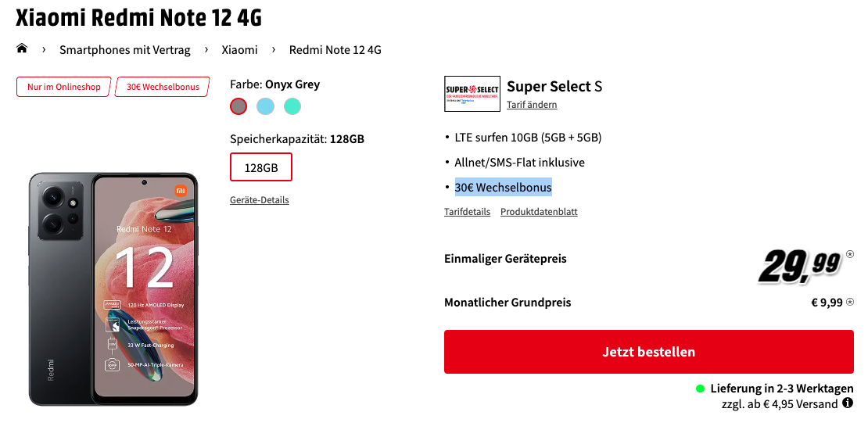Open the Redmi Note 12 4G breadcrumb
This screenshot has width=868, height=430.
tap(335, 50)
